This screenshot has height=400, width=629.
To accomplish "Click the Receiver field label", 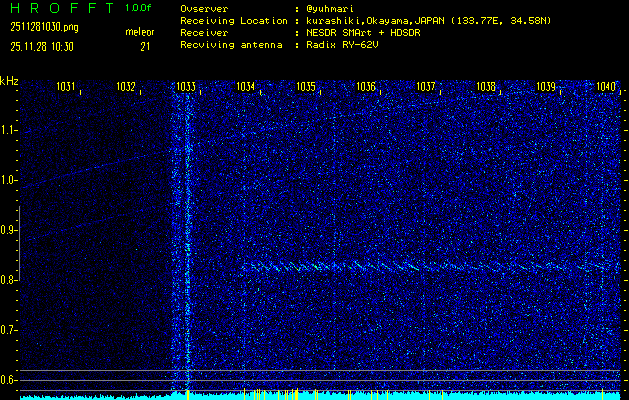I will point(204,33).
